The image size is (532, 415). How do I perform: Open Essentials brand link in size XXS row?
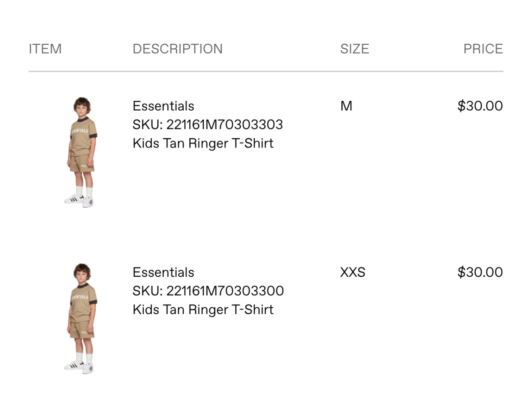tap(163, 272)
